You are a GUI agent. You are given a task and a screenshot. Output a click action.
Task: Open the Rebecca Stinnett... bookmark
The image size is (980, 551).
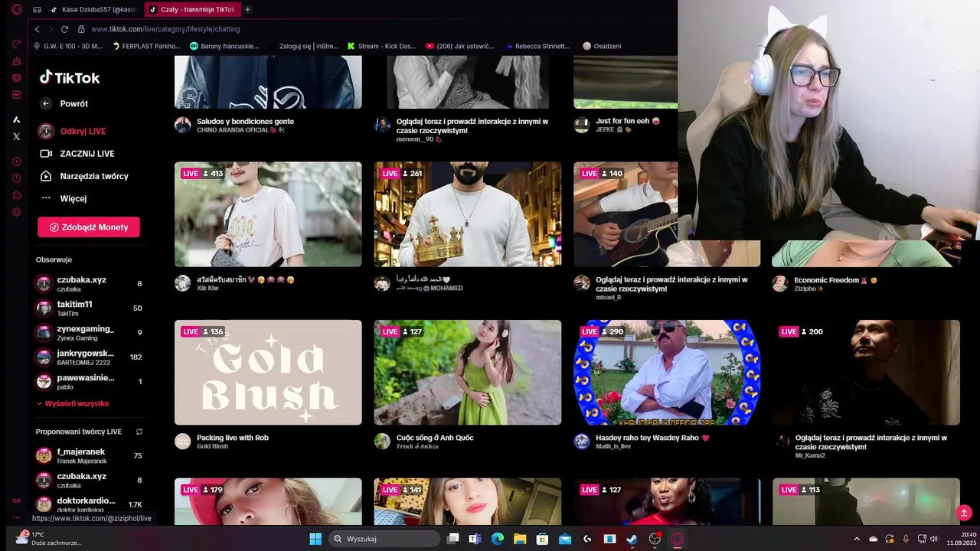(x=537, y=46)
